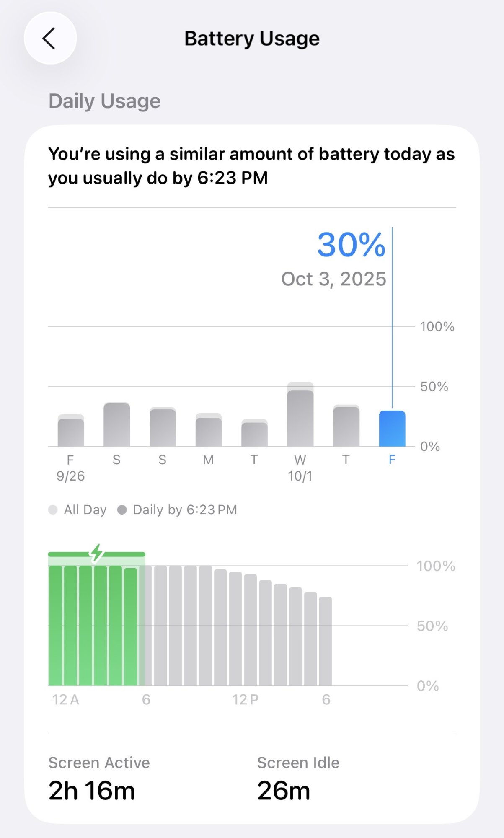This screenshot has width=504, height=838.
Task: Tap the All Day legend dot
Action: click(53, 510)
